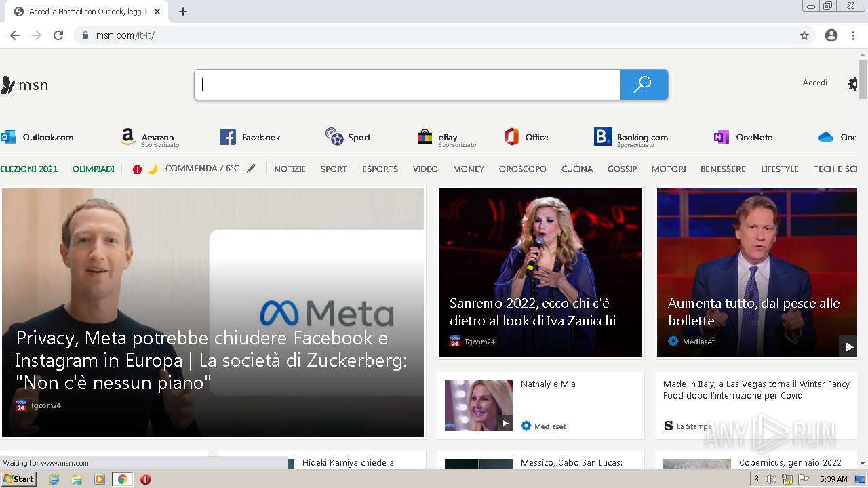
Task: Go to the BENESSERE section
Action: (x=723, y=169)
